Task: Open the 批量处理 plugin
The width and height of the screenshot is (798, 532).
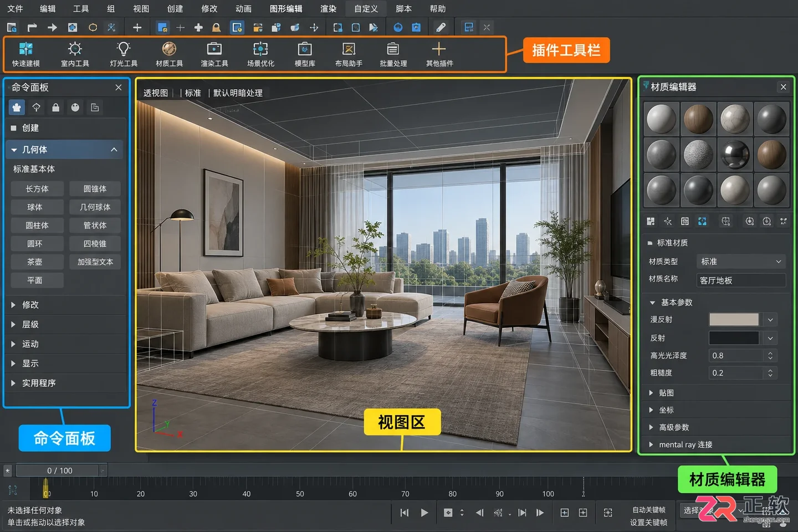Action: tap(393, 54)
